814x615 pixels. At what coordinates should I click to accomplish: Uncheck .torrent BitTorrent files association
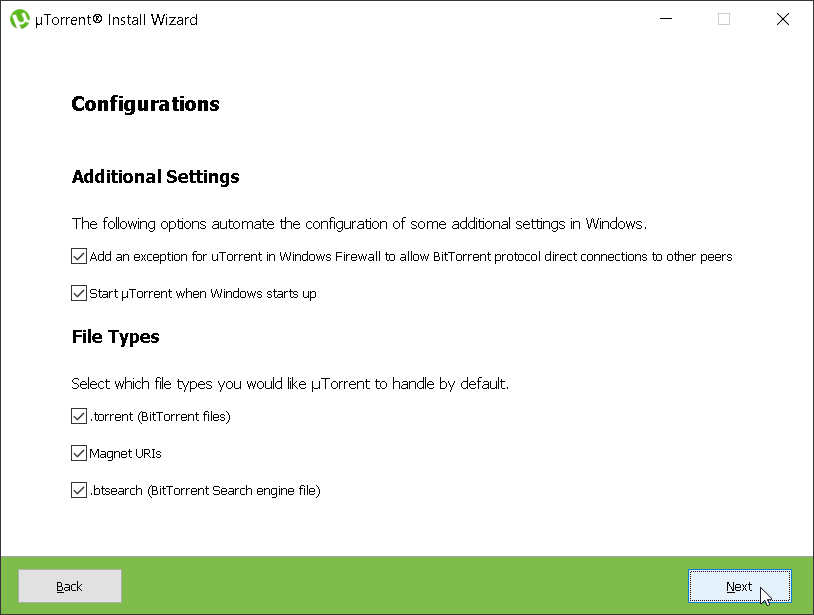point(79,416)
